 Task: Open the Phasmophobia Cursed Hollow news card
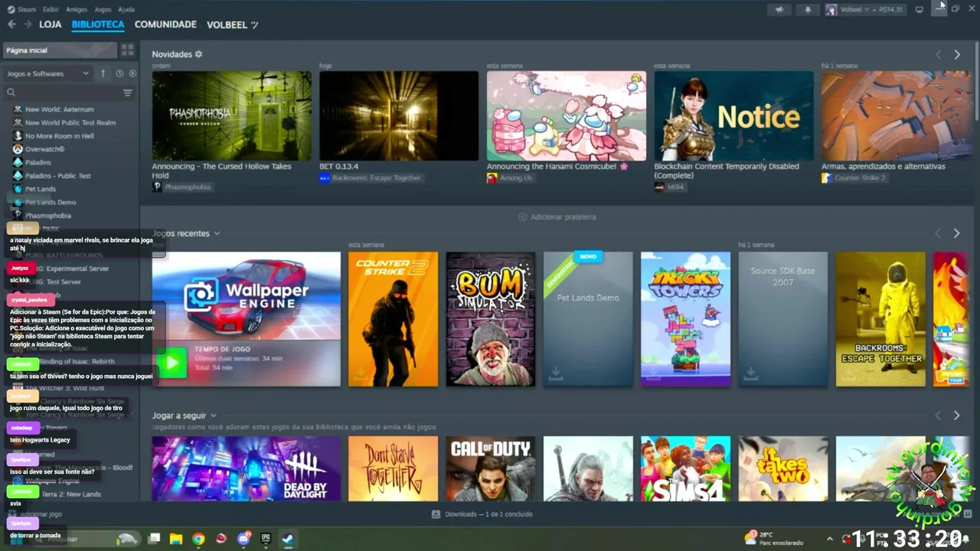tap(231, 116)
